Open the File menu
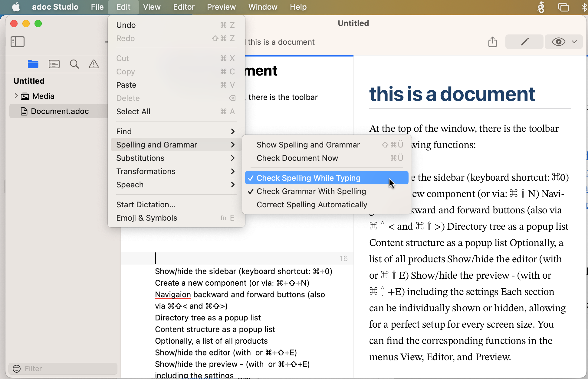This screenshot has height=379, width=588. point(97,7)
